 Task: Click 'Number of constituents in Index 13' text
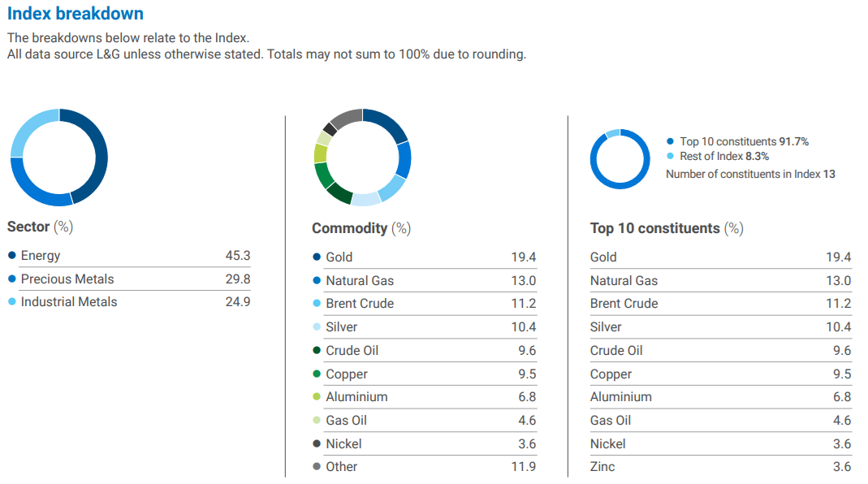click(x=750, y=174)
